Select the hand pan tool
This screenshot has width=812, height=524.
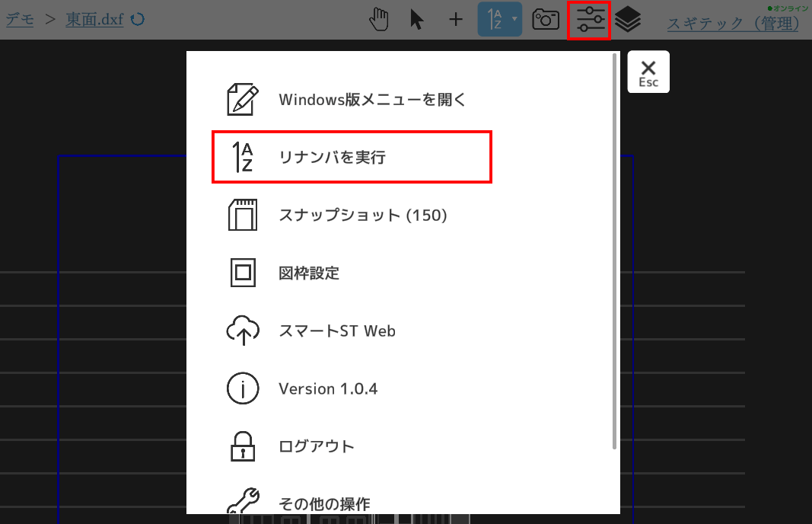tap(379, 20)
